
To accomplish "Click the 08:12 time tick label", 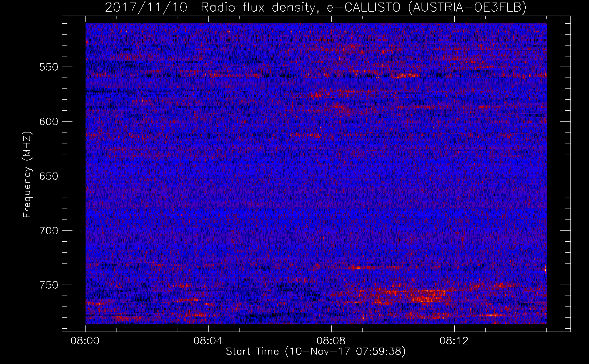I will 454,341.
